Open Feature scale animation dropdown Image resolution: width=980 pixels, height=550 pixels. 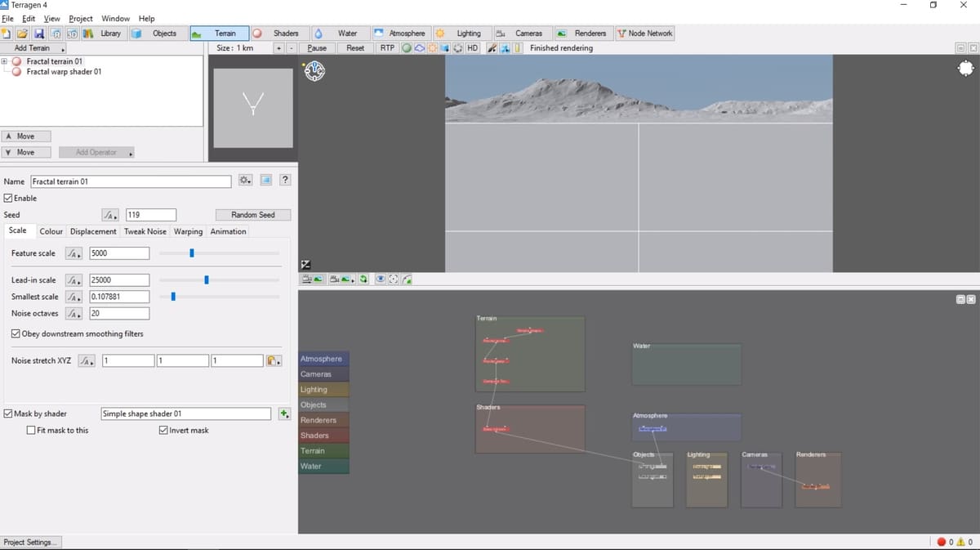click(x=74, y=253)
